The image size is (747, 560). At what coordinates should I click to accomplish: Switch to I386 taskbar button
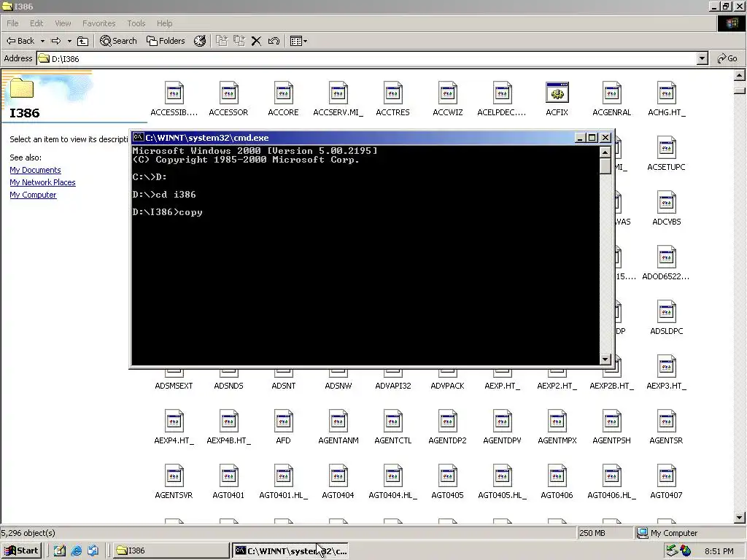pos(171,551)
